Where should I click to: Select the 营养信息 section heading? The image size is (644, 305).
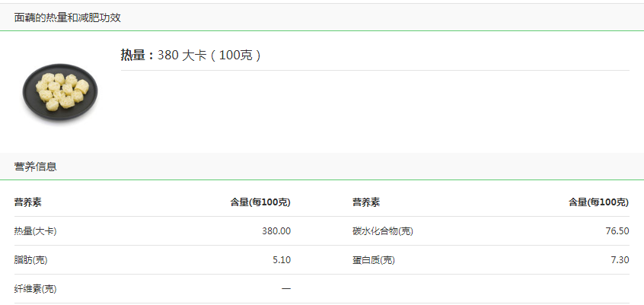tap(35, 167)
